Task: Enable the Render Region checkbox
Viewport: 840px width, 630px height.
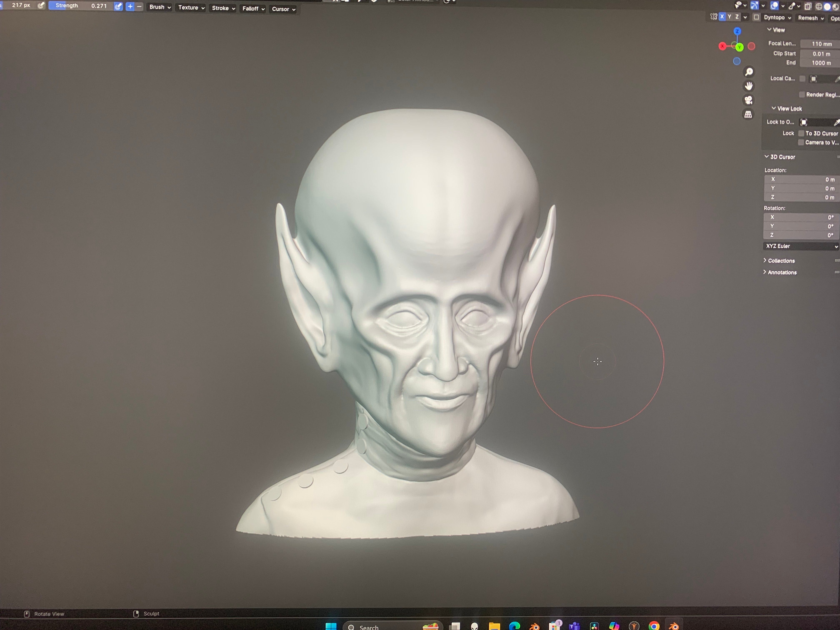Action: pos(802,95)
